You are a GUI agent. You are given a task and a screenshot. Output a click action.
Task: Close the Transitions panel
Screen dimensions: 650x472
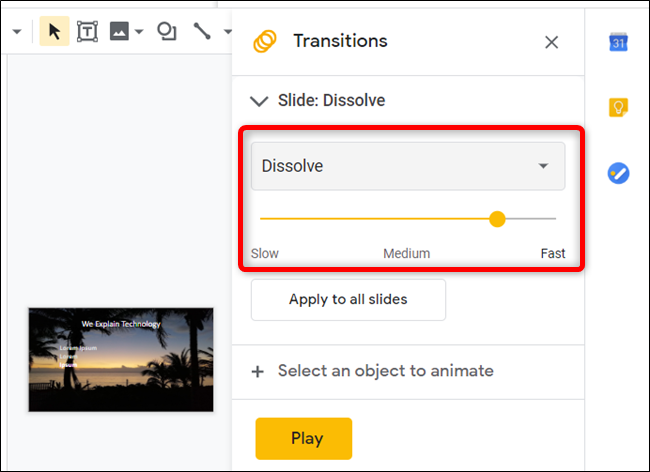click(x=551, y=42)
